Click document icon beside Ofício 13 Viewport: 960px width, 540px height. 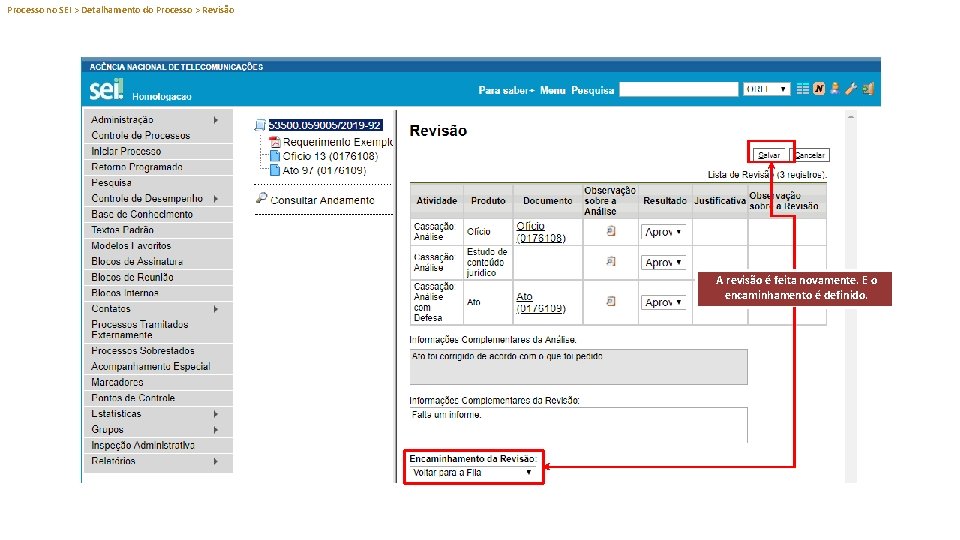point(275,156)
